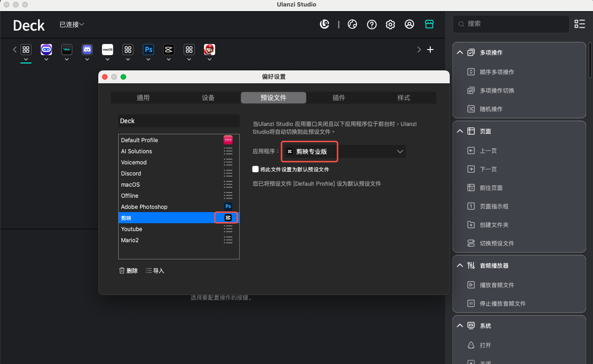Toggle the list view icon beside search

point(580,24)
